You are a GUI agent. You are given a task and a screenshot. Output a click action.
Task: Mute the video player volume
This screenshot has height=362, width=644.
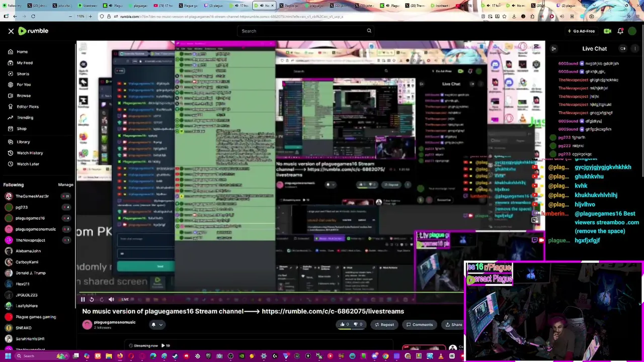pos(111,300)
